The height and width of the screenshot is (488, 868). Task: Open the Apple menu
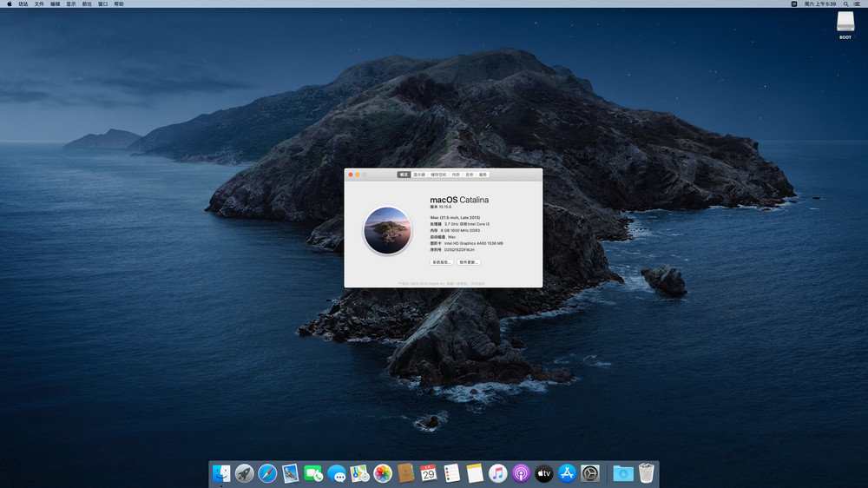tap(10, 3)
